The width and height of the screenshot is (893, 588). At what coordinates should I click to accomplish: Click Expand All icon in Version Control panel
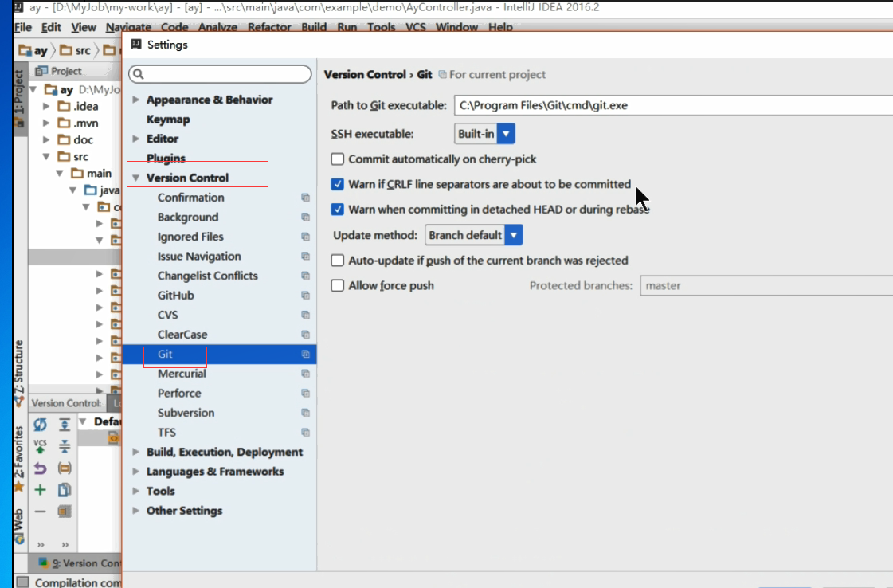(x=65, y=425)
